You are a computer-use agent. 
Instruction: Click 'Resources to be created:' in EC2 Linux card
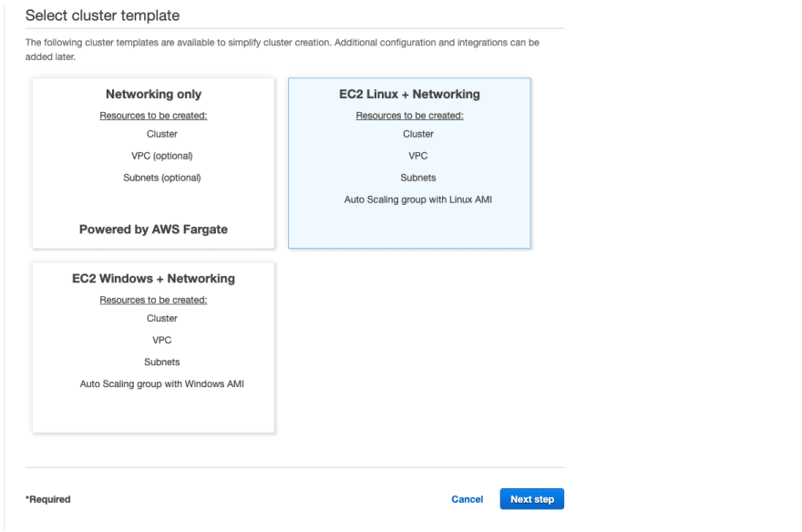coord(410,116)
